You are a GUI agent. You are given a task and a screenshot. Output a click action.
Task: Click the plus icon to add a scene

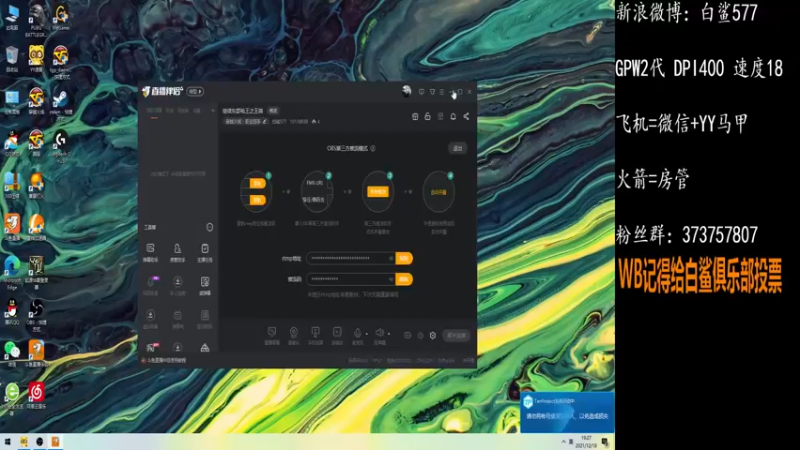[x=213, y=110]
